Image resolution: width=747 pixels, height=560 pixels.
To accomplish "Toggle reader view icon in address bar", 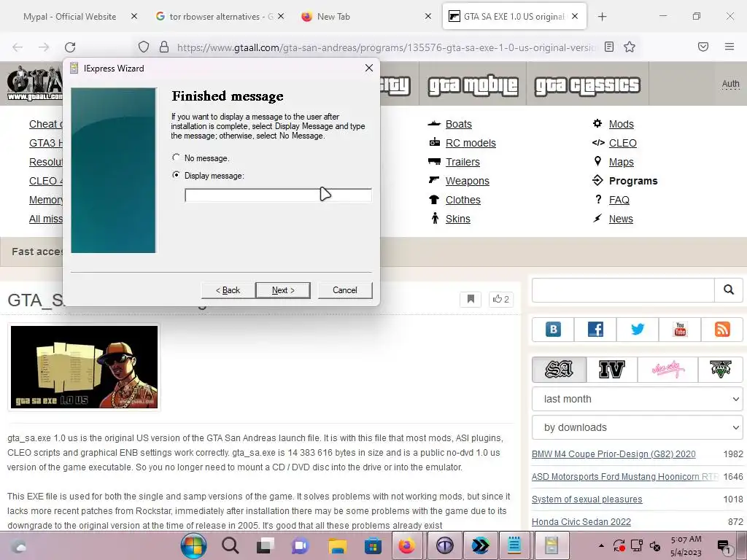I will pos(609,47).
